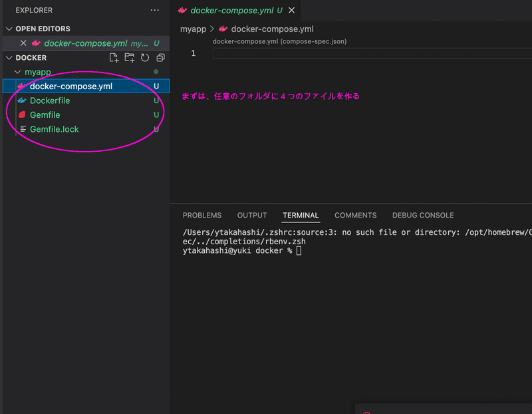Click New File icon in DOCKER header
This screenshot has height=414, width=532.
pyautogui.click(x=114, y=58)
